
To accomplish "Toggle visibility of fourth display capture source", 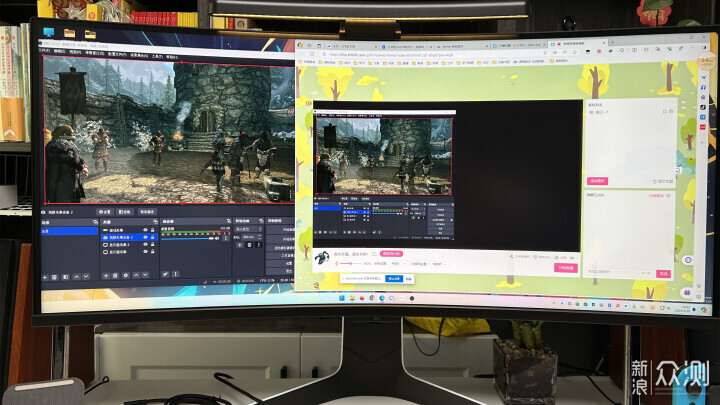I will pos(145,252).
